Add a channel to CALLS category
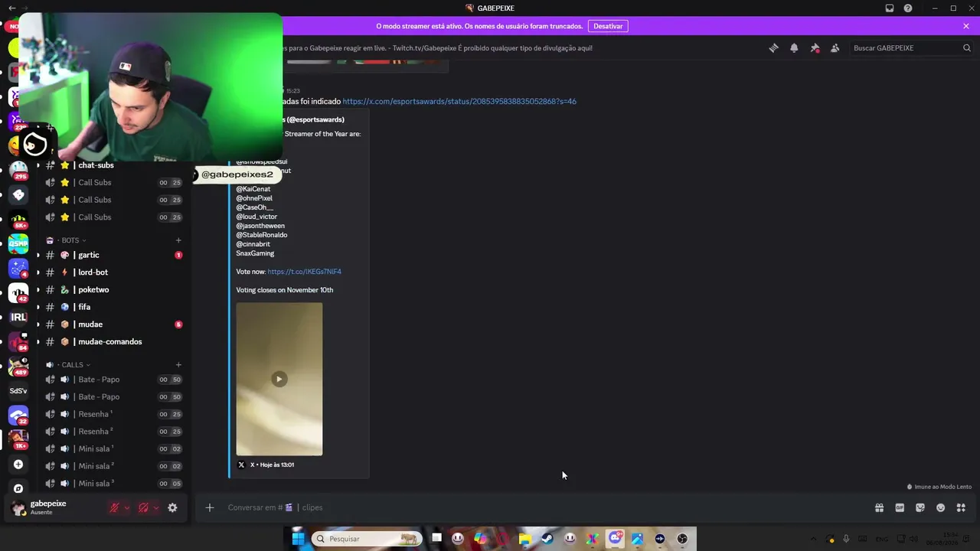980x551 pixels. 178,365
